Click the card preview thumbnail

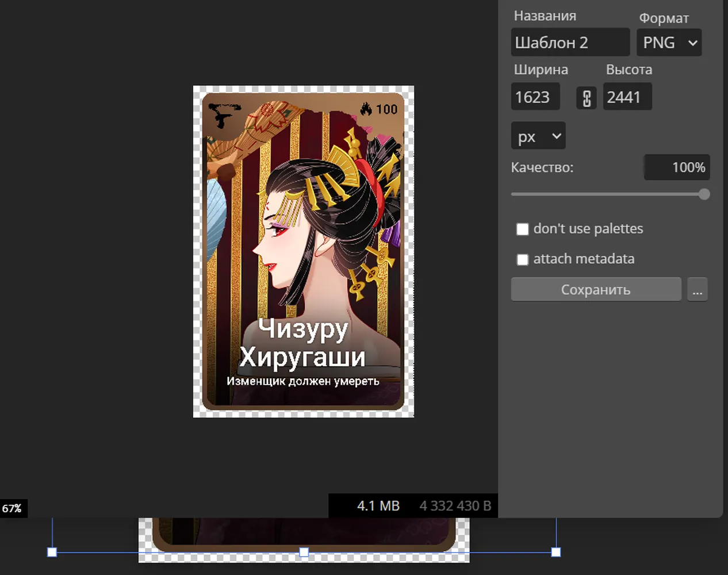(304, 252)
